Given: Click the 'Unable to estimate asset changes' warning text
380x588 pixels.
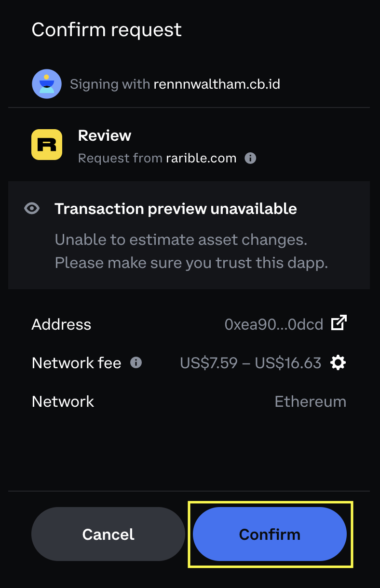Looking at the screenshot, I should (181, 240).
